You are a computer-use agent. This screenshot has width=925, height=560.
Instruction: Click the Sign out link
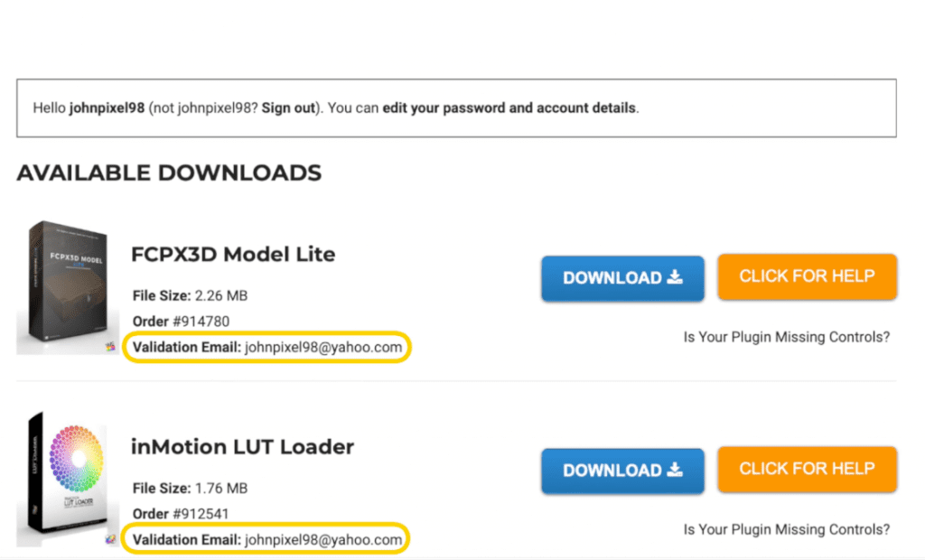(x=289, y=107)
